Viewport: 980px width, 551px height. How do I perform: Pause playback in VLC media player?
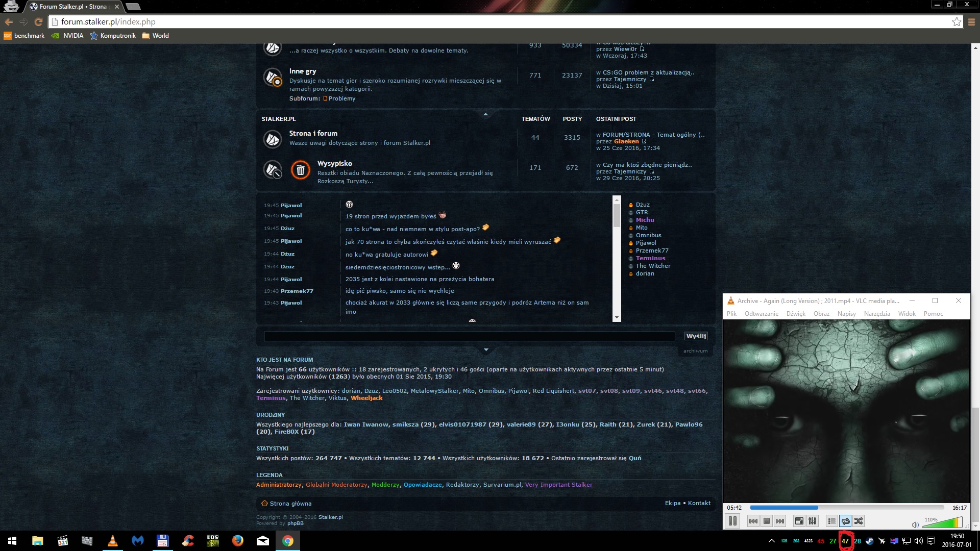[x=732, y=521]
